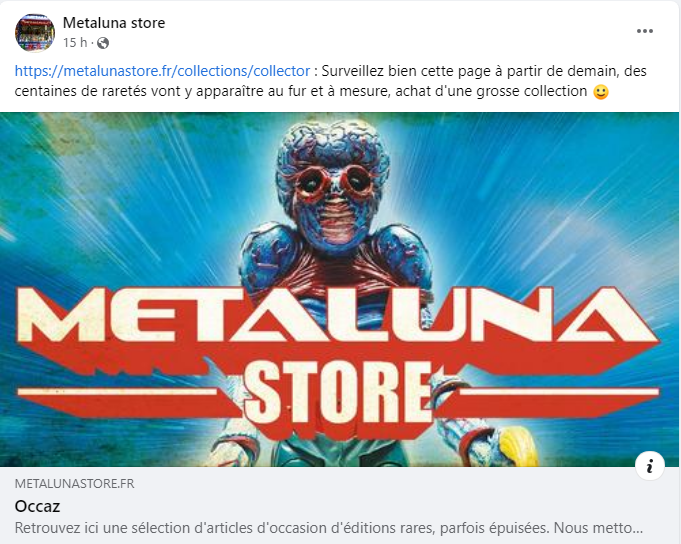Image resolution: width=681 pixels, height=544 pixels.
Task: Click the info icon on link preview
Action: coord(649,466)
